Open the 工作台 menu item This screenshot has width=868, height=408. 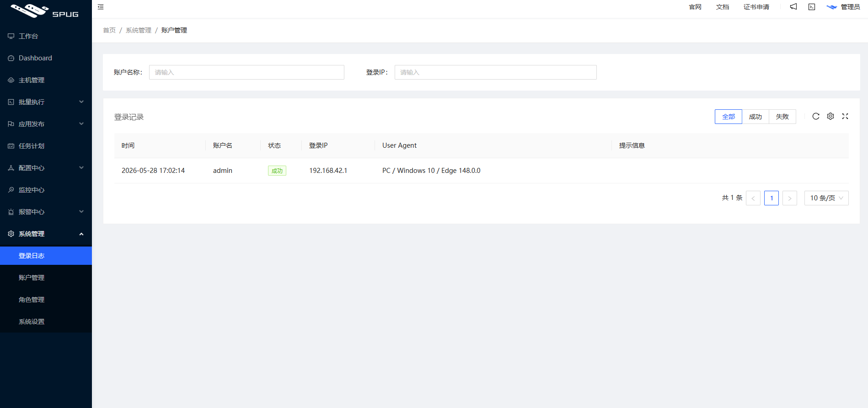pyautogui.click(x=46, y=36)
